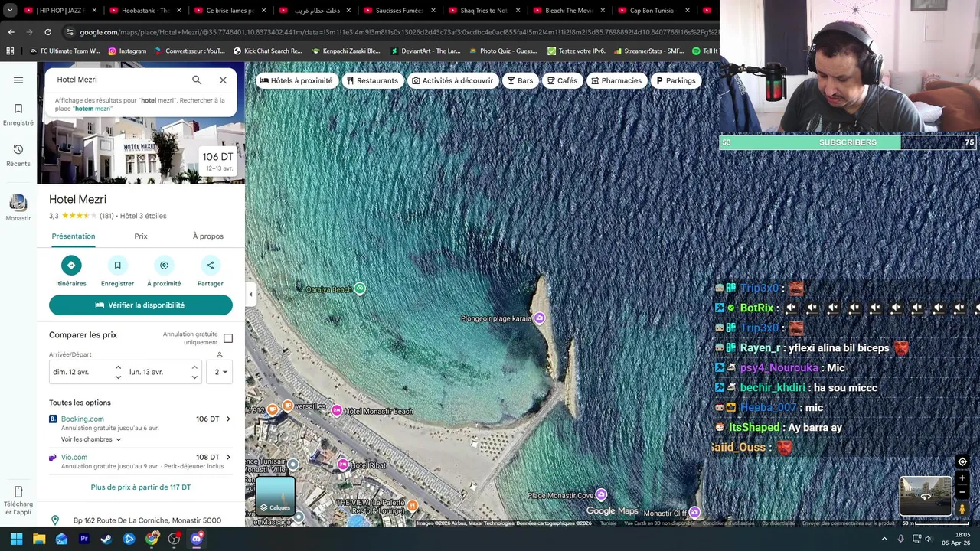Filter by Parkings chip
The width and height of the screenshot is (980, 551).
[x=676, y=80]
